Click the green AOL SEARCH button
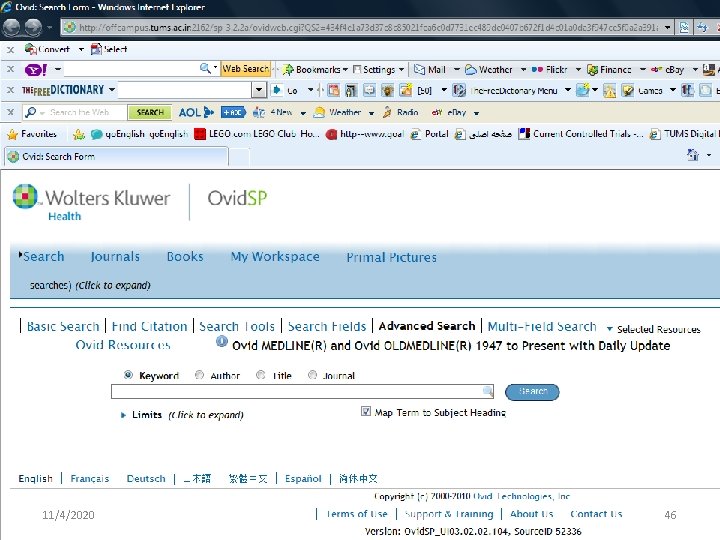Viewport: 720px width, 540px height. coord(150,112)
